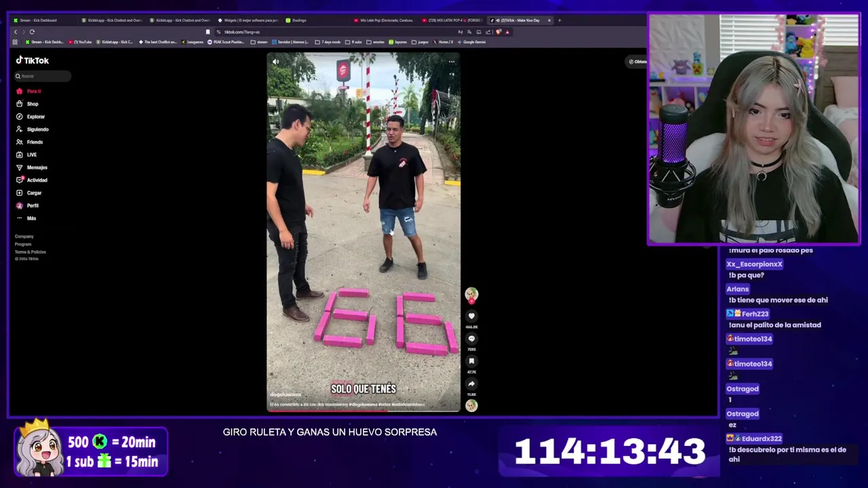Open the Japones bookmark folder

pyautogui.click(x=398, y=42)
